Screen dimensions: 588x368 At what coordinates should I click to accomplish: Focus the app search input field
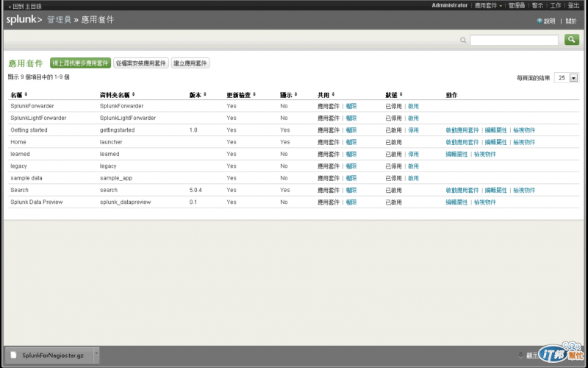tap(514, 40)
